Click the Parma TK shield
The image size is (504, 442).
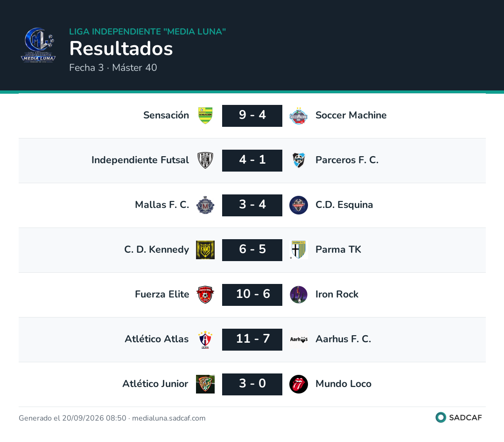299,250
